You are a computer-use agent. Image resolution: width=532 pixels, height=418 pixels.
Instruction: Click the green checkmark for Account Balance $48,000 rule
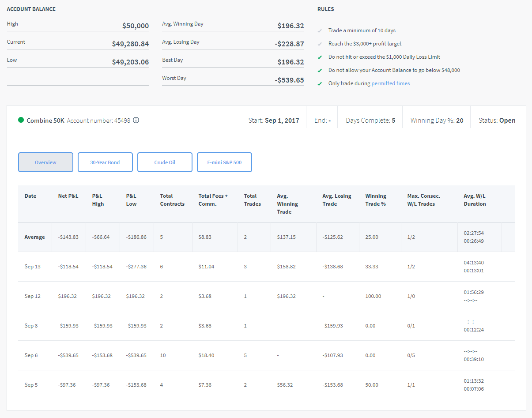tap(320, 70)
